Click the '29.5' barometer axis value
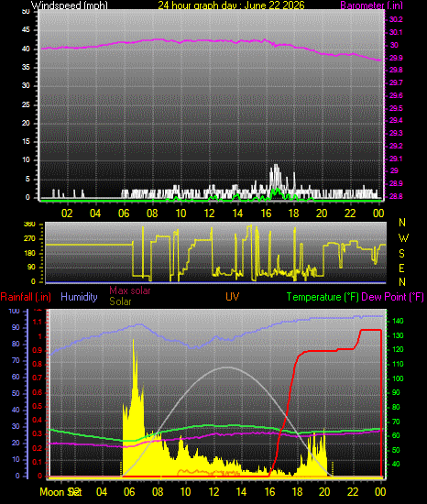427x504 pixels. (396, 108)
